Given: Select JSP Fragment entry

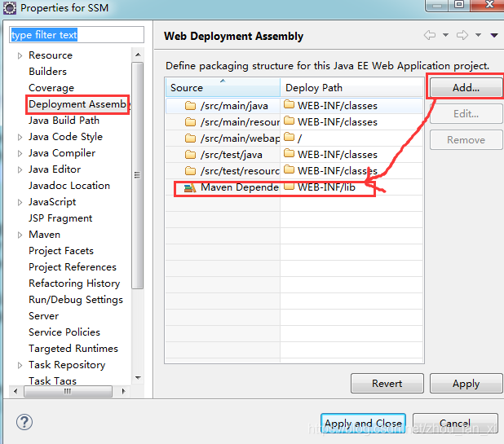Looking at the screenshot, I should coord(60,218).
